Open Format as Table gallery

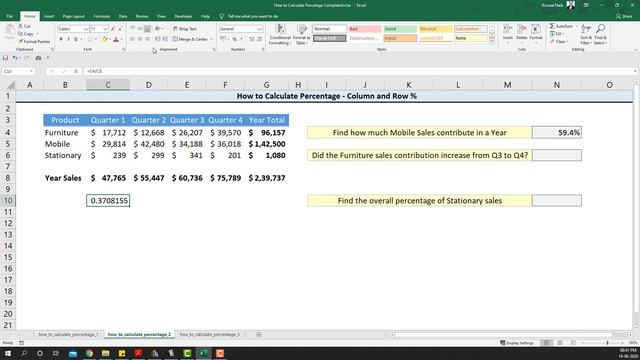302,34
